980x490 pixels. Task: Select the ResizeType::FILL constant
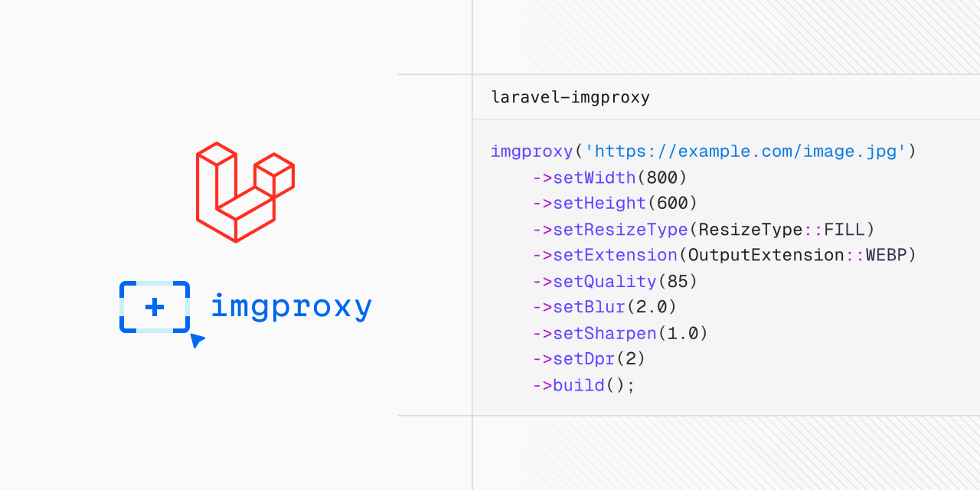(782, 229)
